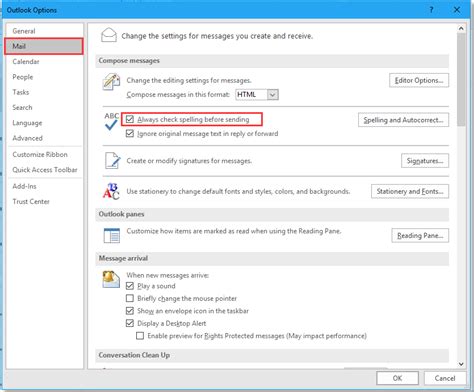Image resolution: width=474 pixels, height=392 pixels.
Task: Open Stationery and Fonts dialog
Action: 410,191
